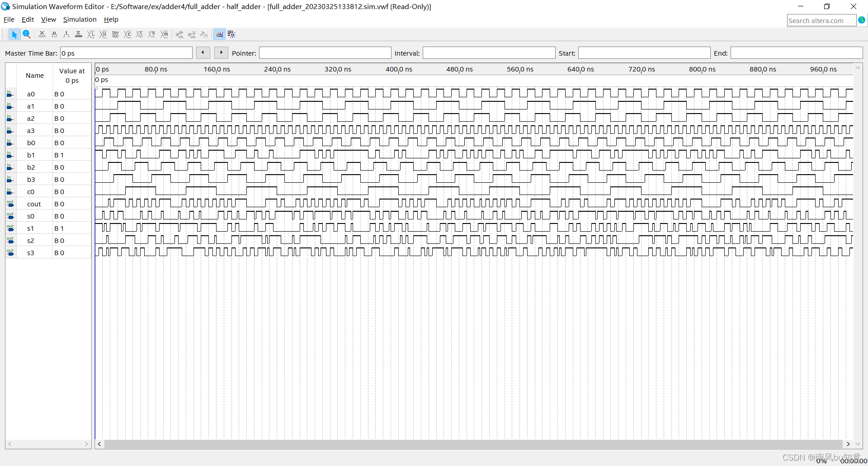Open the View menu
This screenshot has width=868, height=466.
click(48, 19)
